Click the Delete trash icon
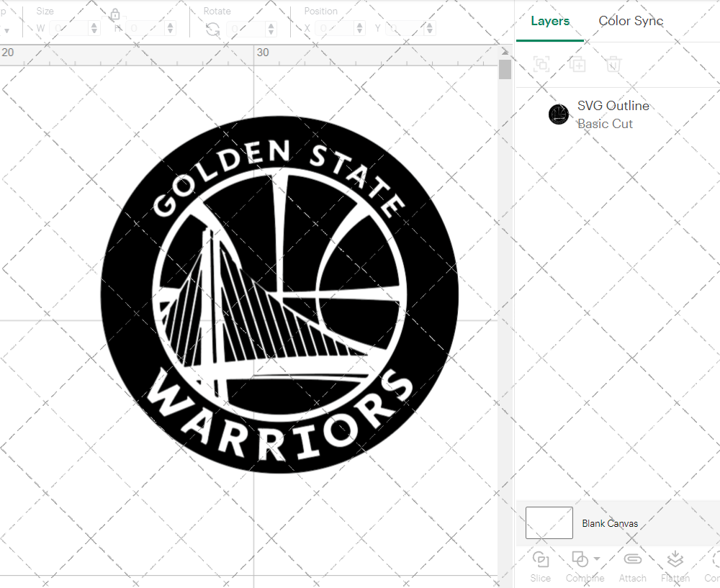The width and height of the screenshot is (720, 588). [613, 64]
